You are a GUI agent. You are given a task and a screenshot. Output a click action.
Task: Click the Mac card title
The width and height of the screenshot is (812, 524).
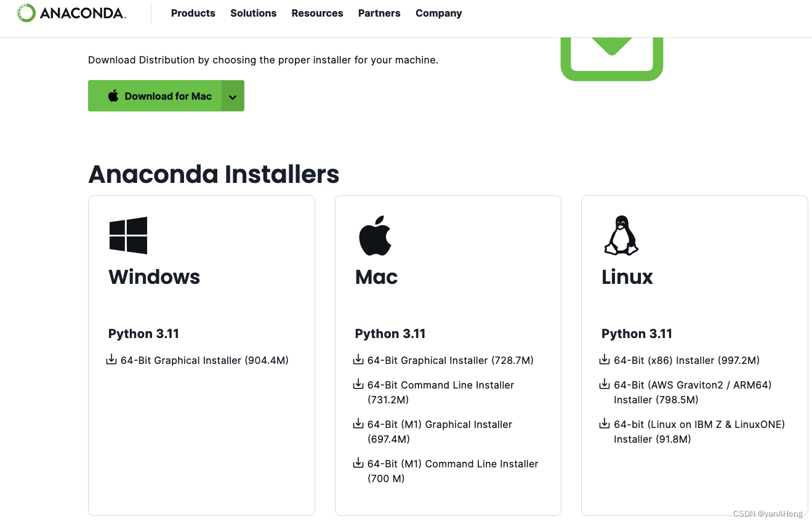[377, 277]
